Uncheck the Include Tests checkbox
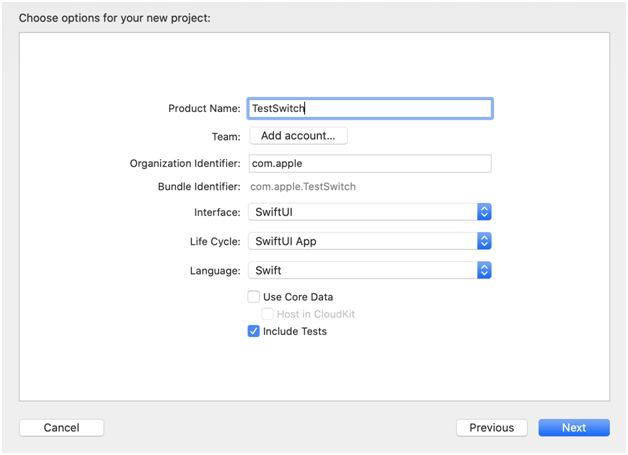This screenshot has height=455, width=628. point(254,331)
